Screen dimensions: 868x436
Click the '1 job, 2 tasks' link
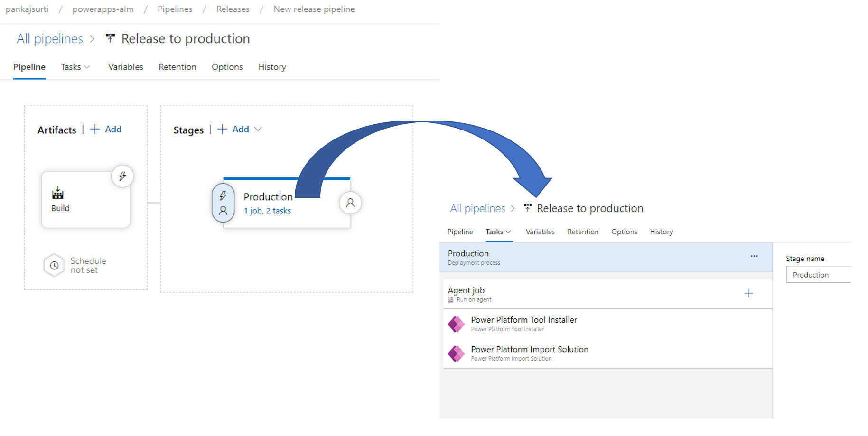coord(267,211)
